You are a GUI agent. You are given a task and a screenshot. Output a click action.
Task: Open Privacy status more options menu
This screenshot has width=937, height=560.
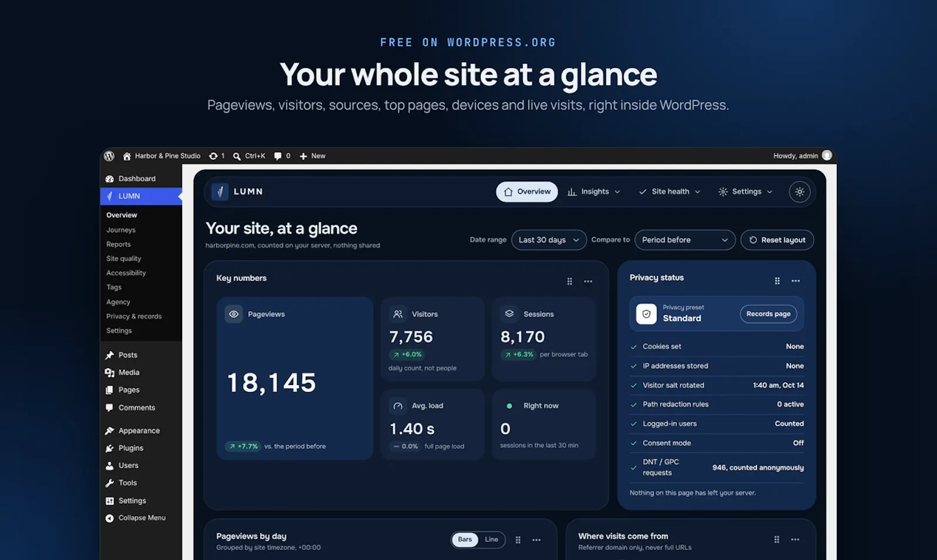(x=795, y=281)
